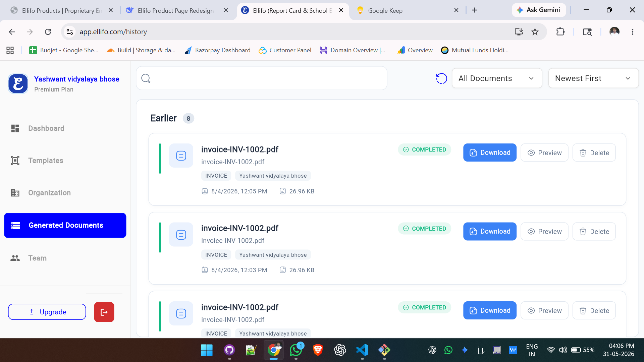Delete the 12:05 PM invoice
The height and width of the screenshot is (362, 644).
594,153
